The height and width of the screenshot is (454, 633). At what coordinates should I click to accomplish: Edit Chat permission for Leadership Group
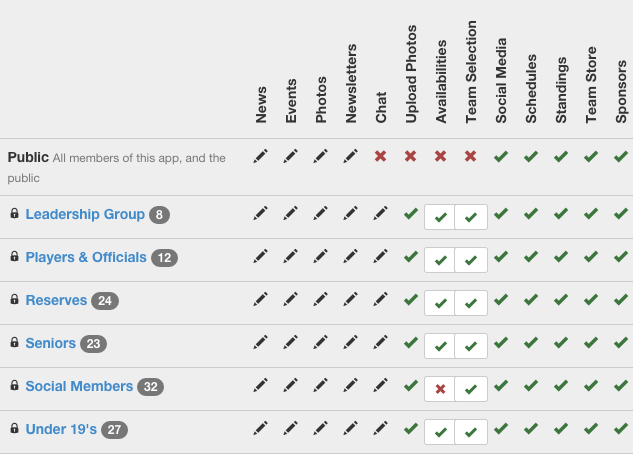[x=380, y=213]
